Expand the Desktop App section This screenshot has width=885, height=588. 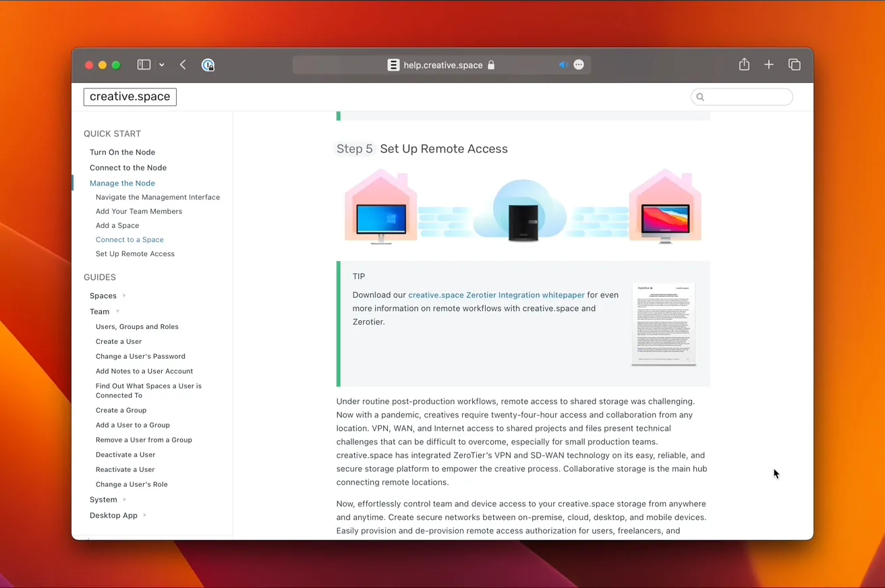(144, 515)
